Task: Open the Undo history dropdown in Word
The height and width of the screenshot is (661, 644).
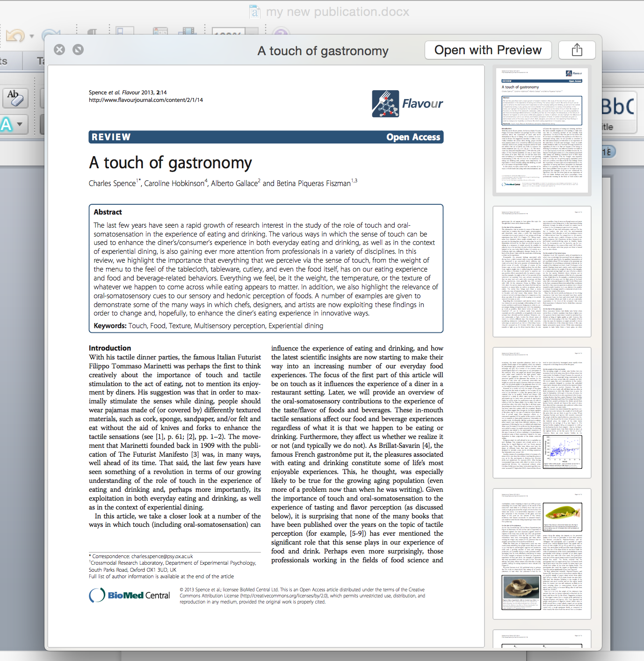Action: click(x=32, y=36)
